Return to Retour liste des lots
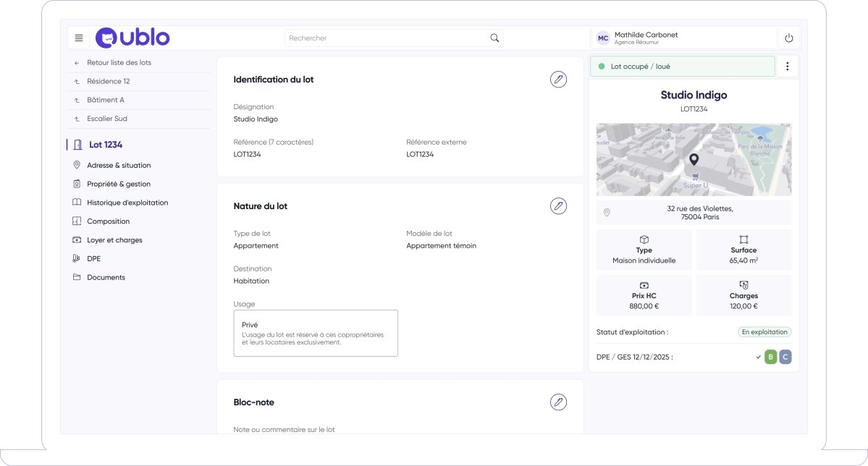Image resolution: width=868 pixels, height=466 pixels. (x=119, y=63)
